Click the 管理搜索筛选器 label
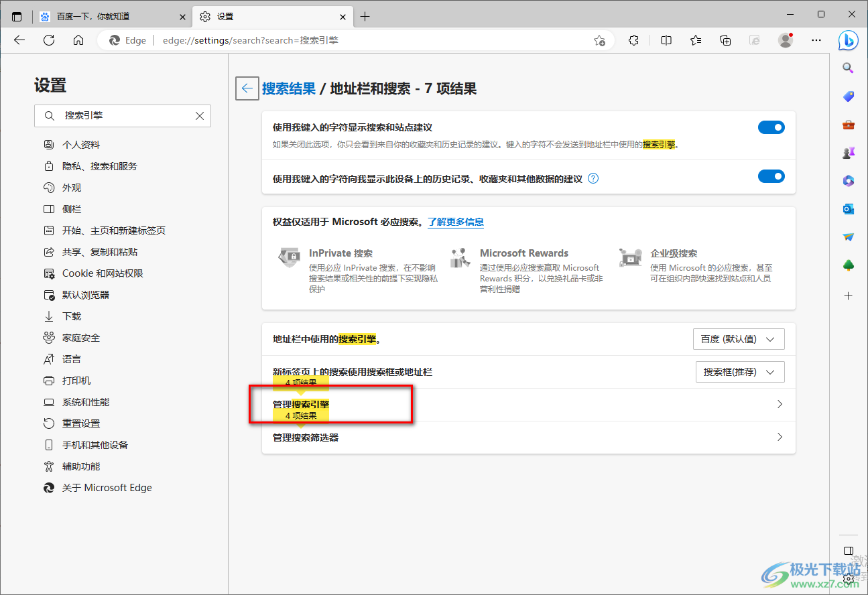This screenshot has height=595, width=868. [x=306, y=438]
